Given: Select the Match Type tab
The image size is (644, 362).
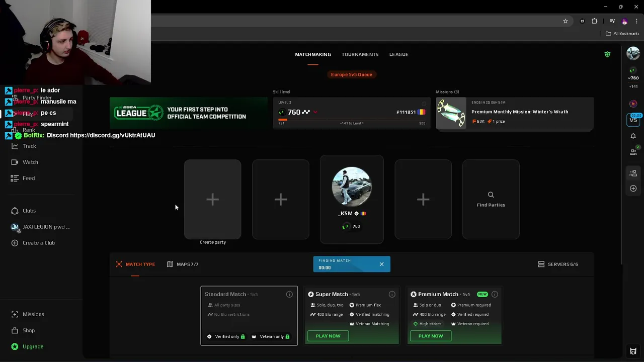Looking at the screenshot, I should tap(135, 264).
